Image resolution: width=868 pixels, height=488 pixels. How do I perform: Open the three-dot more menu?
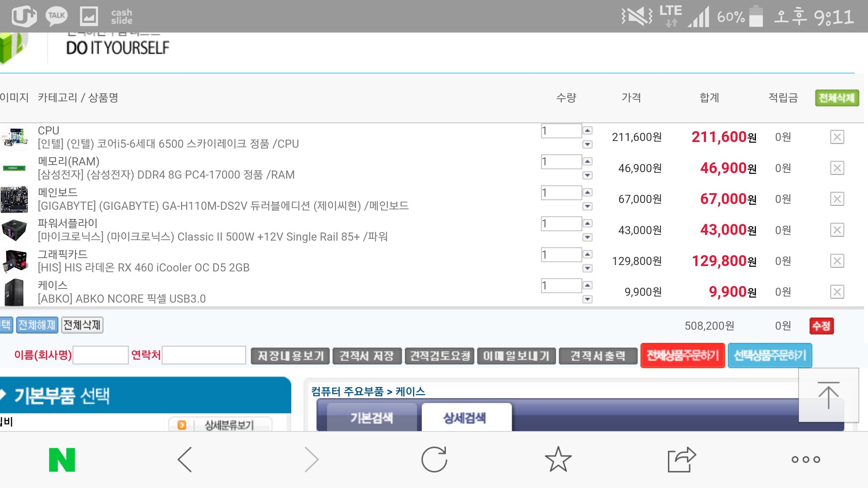[806, 460]
